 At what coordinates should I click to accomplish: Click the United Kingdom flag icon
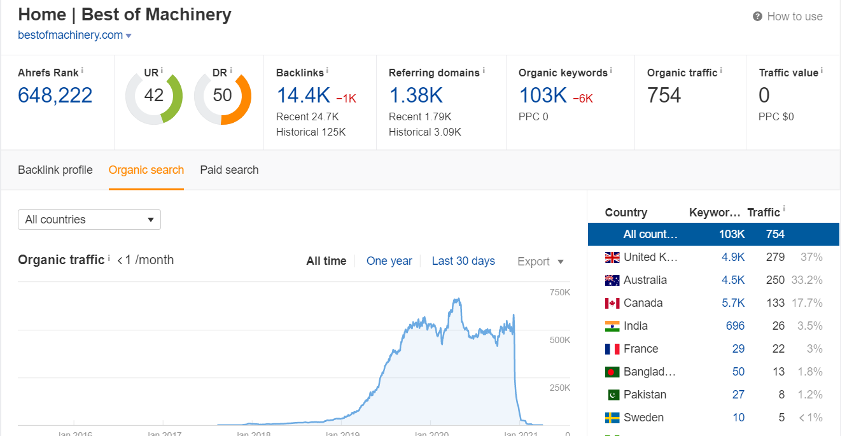pos(612,257)
